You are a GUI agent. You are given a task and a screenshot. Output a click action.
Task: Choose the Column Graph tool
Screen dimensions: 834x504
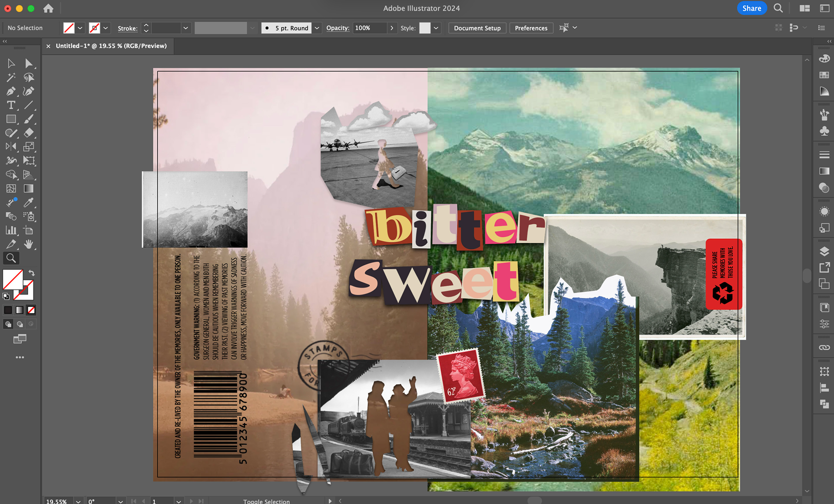click(11, 230)
